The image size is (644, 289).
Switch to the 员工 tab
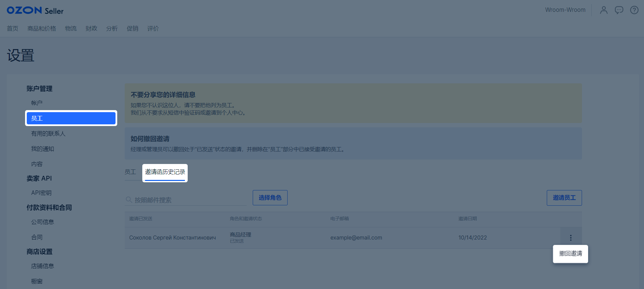[x=130, y=172]
